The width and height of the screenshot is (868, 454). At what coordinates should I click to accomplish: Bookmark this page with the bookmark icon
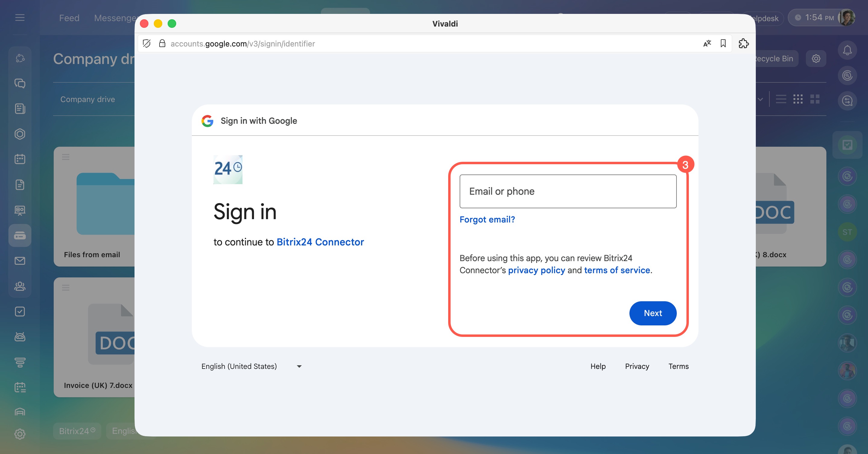click(723, 43)
